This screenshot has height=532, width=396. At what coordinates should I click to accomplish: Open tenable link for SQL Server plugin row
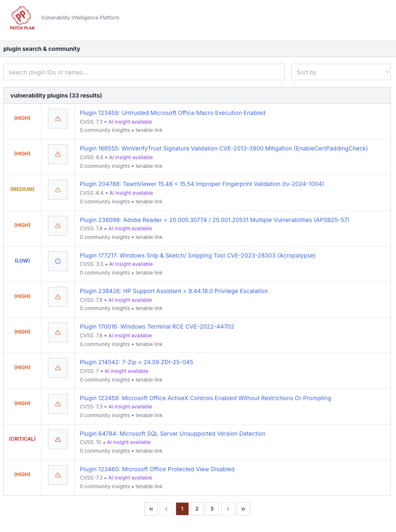(149, 451)
